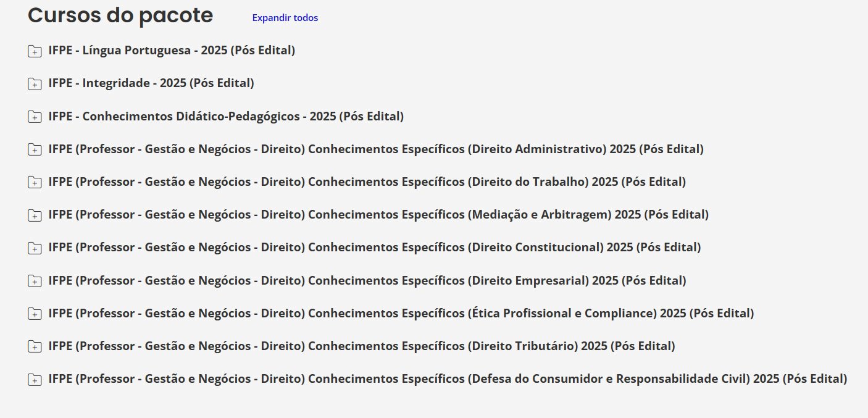Image resolution: width=868 pixels, height=418 pixels.
Task: Click the 'Expandir todos' link
Action: [285, 18]
